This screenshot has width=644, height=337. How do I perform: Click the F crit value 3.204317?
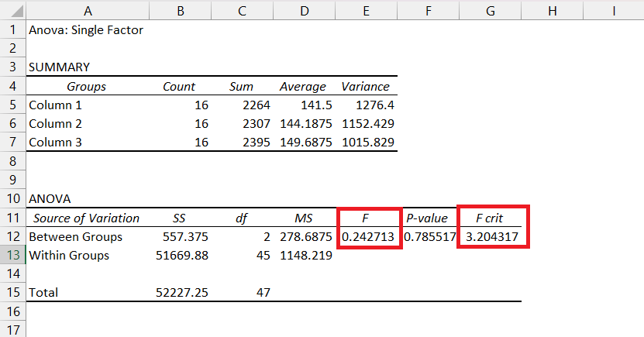[492, 237]
